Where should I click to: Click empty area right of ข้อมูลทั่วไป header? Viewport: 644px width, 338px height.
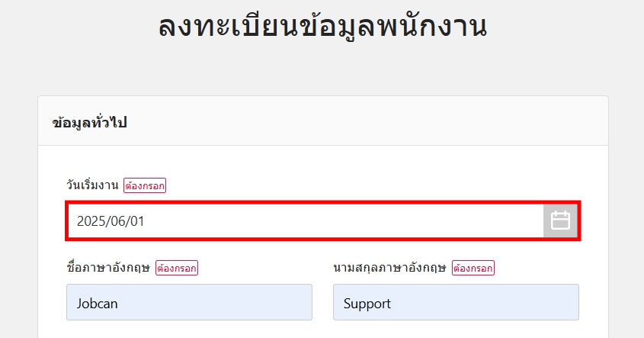click(381, 122)
